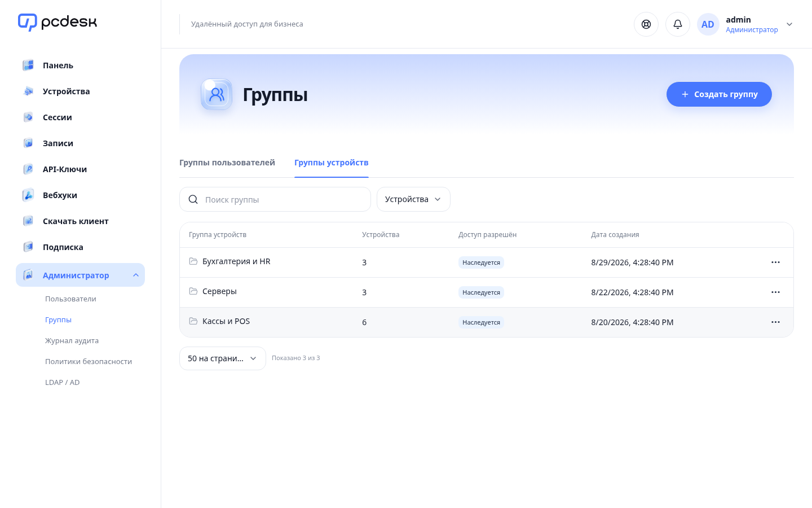Switch to Группы пользователей tab
Viewport: 812px width, 508px height.
tap(227, 163)
